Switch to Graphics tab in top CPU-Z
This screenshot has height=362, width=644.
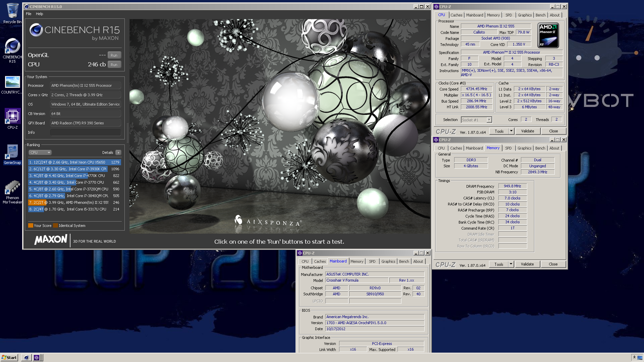click(x=525, y=15)
